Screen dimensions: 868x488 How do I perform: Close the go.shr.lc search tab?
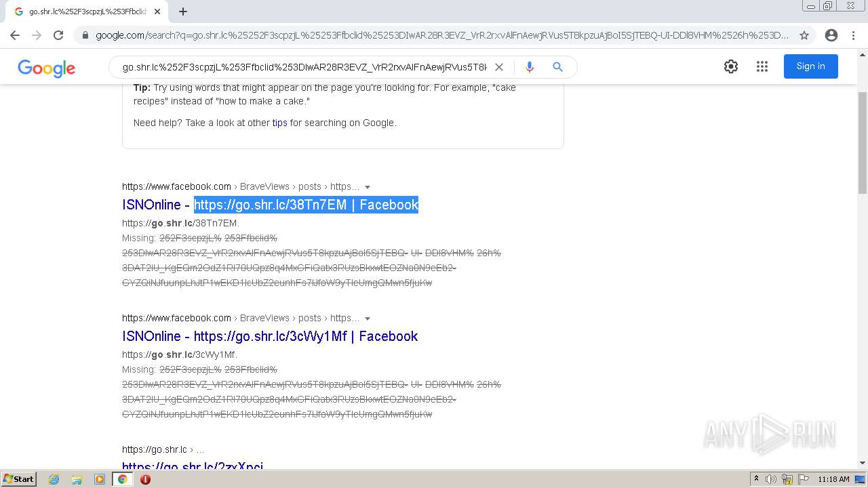pyautogui.click(x=157, y=12)
